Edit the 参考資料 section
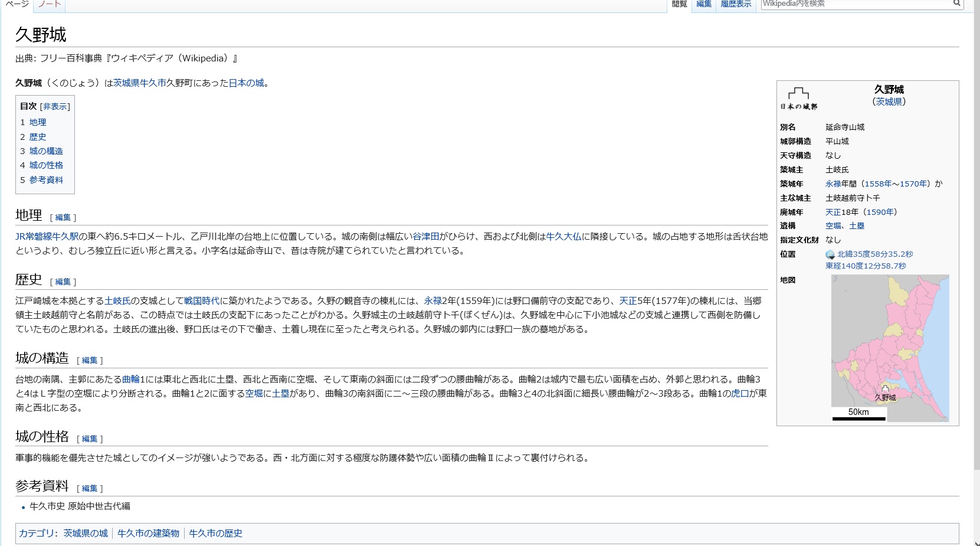 click(x=90, y=489)
